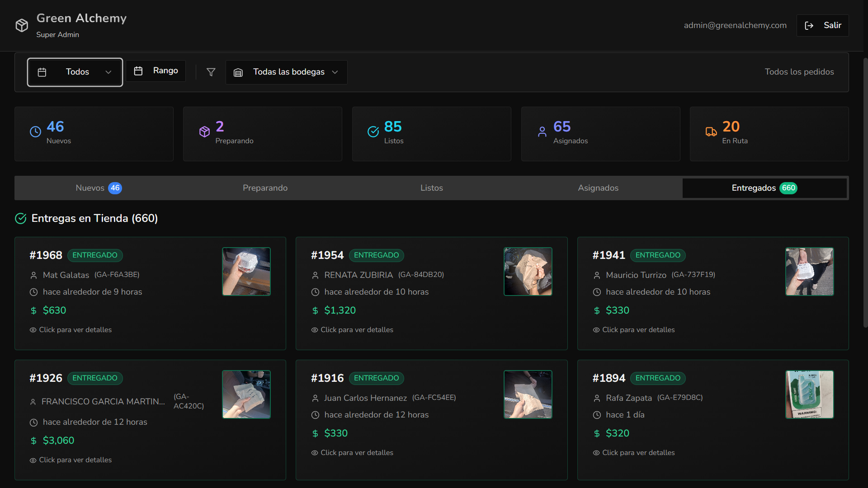Click the Green Alchemy box logo icon
The height and width of the screenshot is (488, 868).
coord(22,25)
